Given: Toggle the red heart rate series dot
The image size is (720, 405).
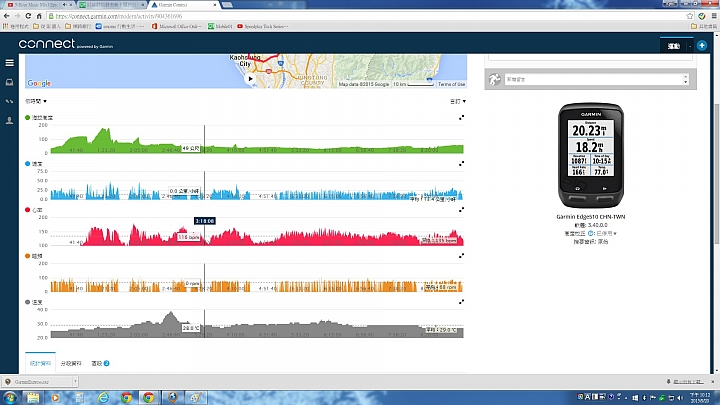Looking at the screenshot, I should click(28, 210).
